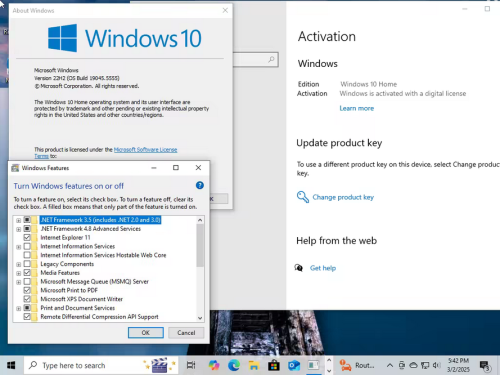Open Microsoft Store from the taskbar
500x375 pixels.
click(274, 365)
